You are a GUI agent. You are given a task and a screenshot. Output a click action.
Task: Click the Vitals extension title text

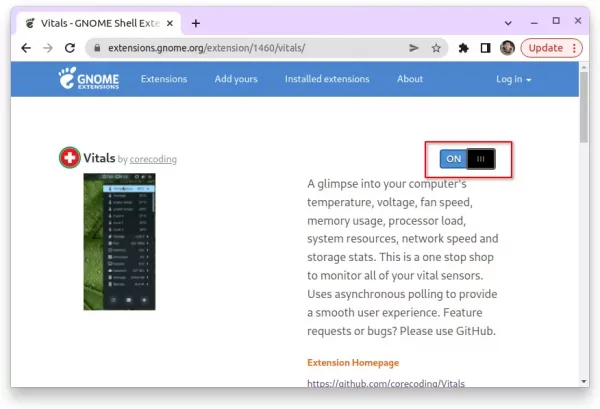[x=99, y=158]
